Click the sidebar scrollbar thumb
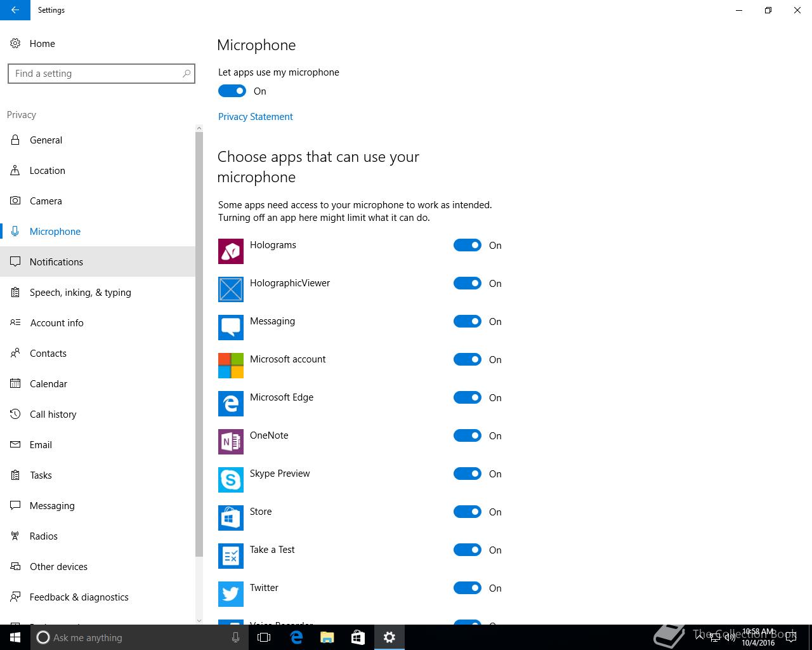Image resolution: width=812 pixels, height=650 pixels. pyautogui.click(x=199, y=343)
